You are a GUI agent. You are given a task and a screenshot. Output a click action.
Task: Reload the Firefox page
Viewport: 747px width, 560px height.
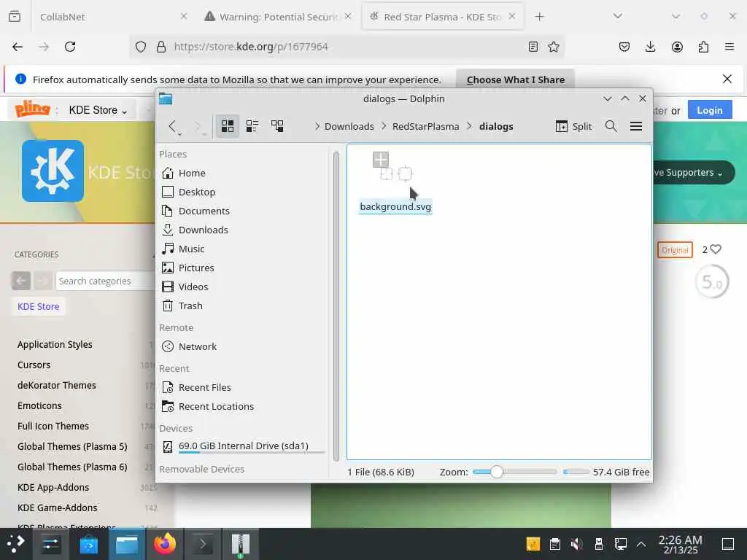coord(70,47)
